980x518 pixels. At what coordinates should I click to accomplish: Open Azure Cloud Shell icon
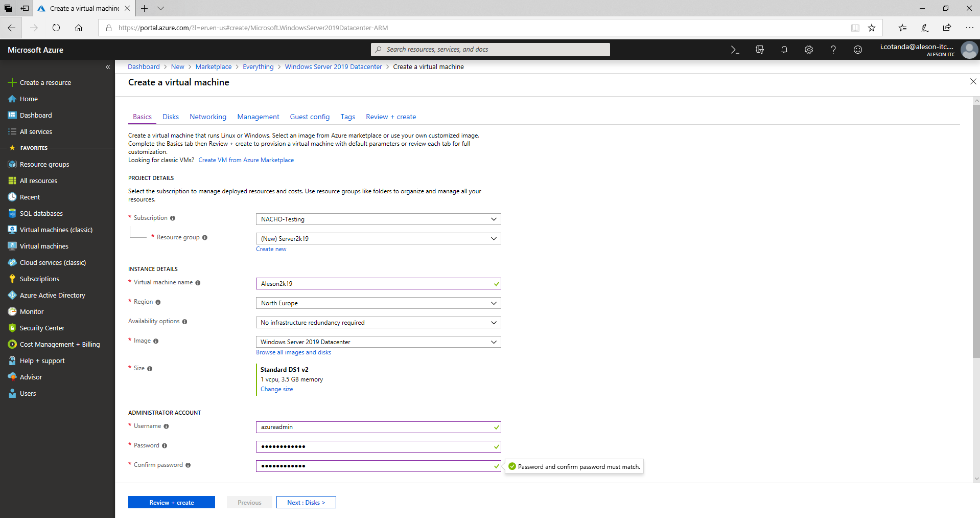pos(735,50)
